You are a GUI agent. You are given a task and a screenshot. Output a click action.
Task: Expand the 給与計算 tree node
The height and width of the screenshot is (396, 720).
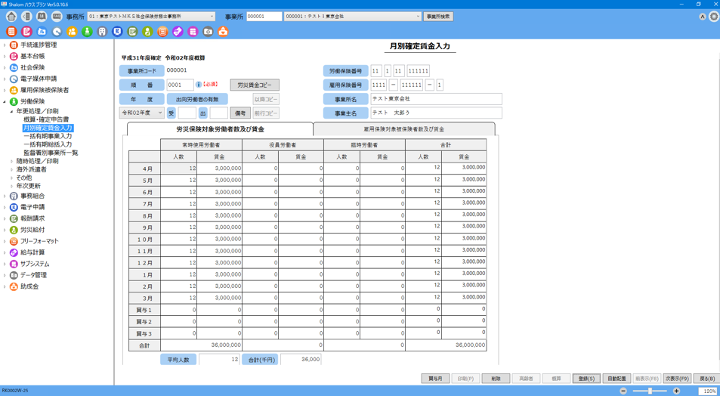tap(5, 253)
